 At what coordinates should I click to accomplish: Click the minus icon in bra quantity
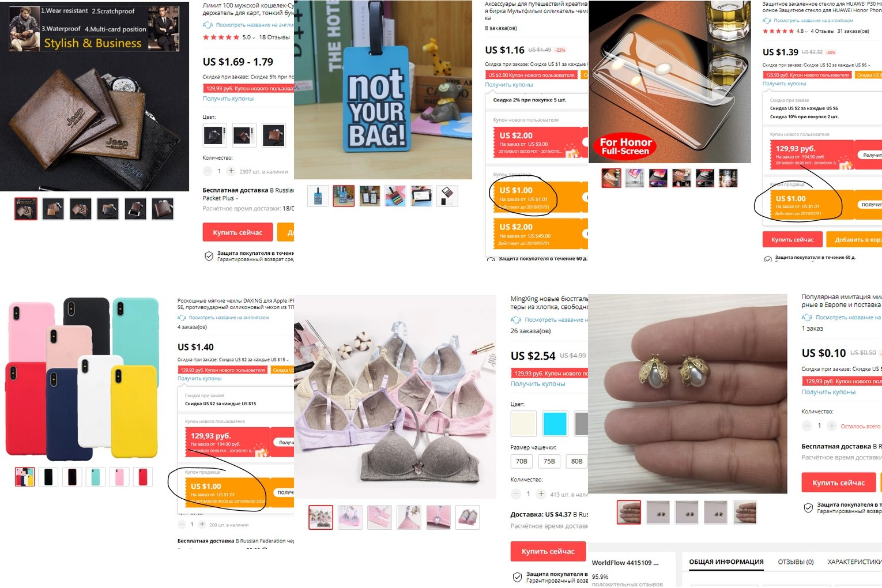pyautogui.click(x=515, y=494)
